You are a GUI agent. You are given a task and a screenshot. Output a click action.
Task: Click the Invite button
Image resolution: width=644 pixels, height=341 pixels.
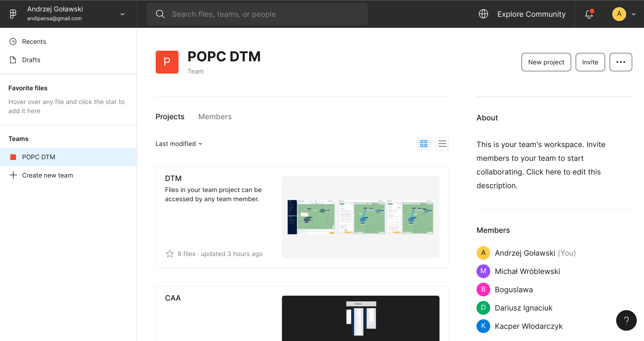[590, 62]
